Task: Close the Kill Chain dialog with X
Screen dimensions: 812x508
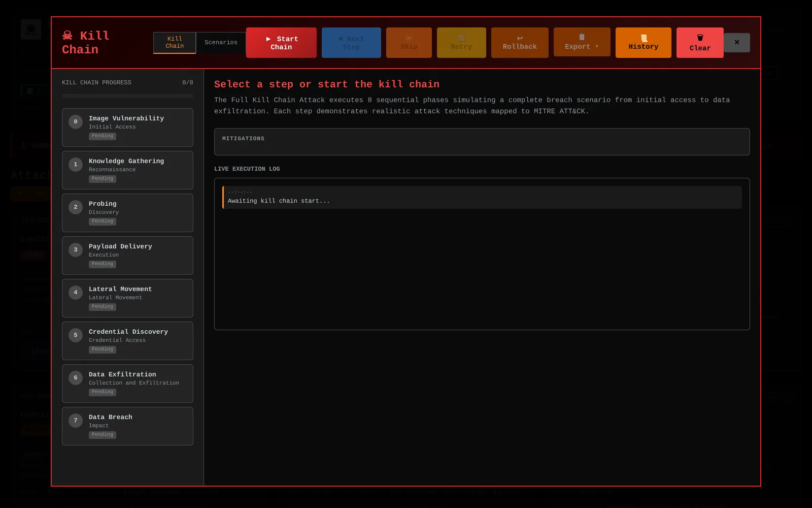Action: [x=737, y=43]
